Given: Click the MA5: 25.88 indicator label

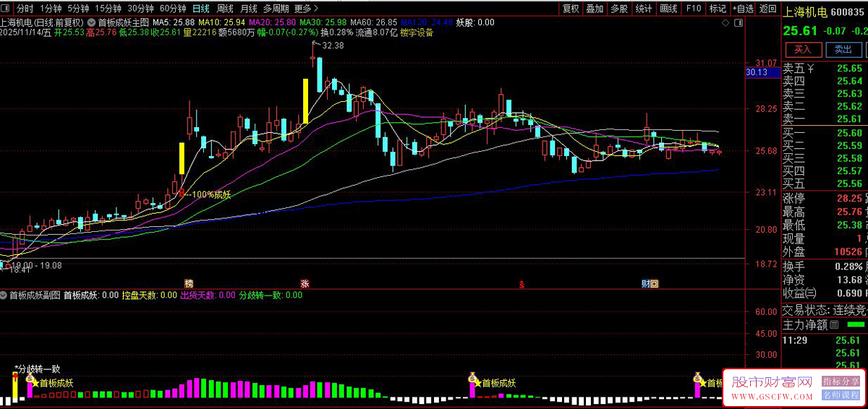Looking at the screenshot, I should click(173, 22).
